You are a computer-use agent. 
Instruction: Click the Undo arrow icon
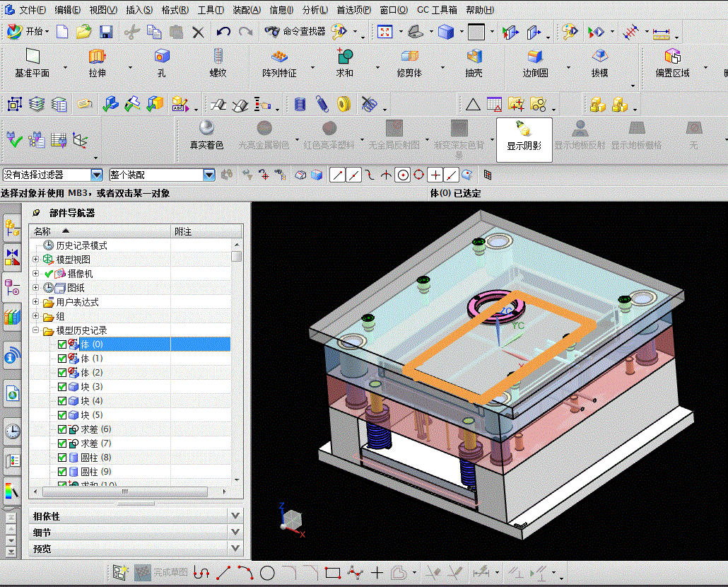click(x=223, y=32)
